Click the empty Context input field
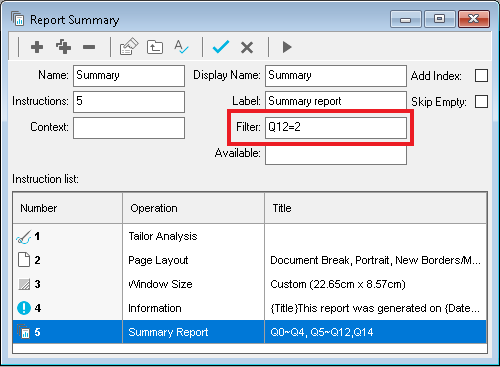Viewport: 500px width, 367px height. [x=129, y=128]
